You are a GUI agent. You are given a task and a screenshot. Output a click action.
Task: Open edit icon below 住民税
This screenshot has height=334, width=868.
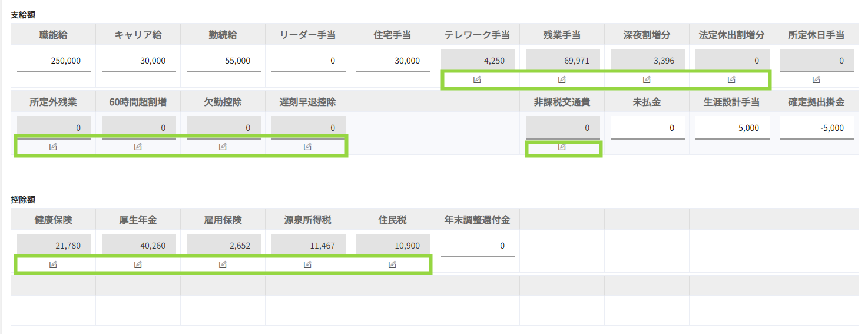(392, 264)
